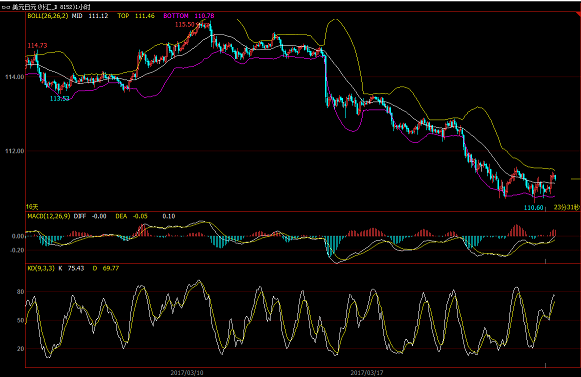Click the BOTTOM 110.78 value
The width and height of the screenshot is (581, 377).
tap(189, 16)
